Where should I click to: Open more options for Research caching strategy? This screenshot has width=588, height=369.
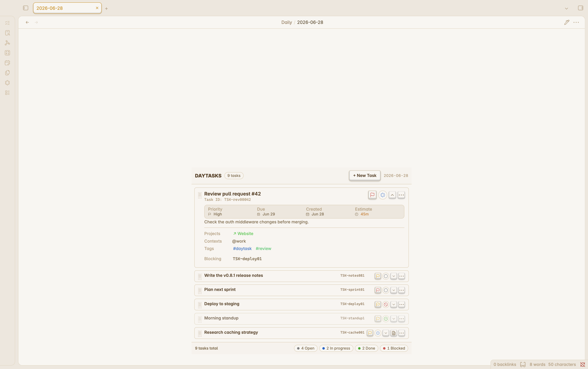402,333
